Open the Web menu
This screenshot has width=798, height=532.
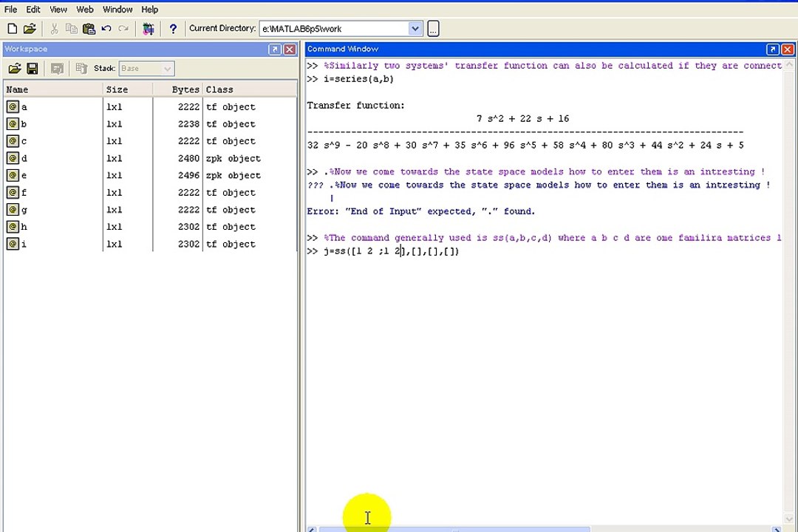tap(84, 9)
